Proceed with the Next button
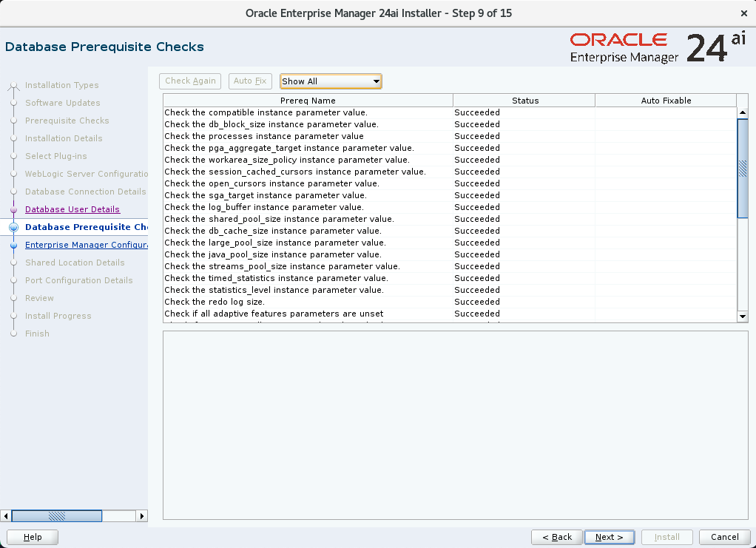 tap(609, 537)
